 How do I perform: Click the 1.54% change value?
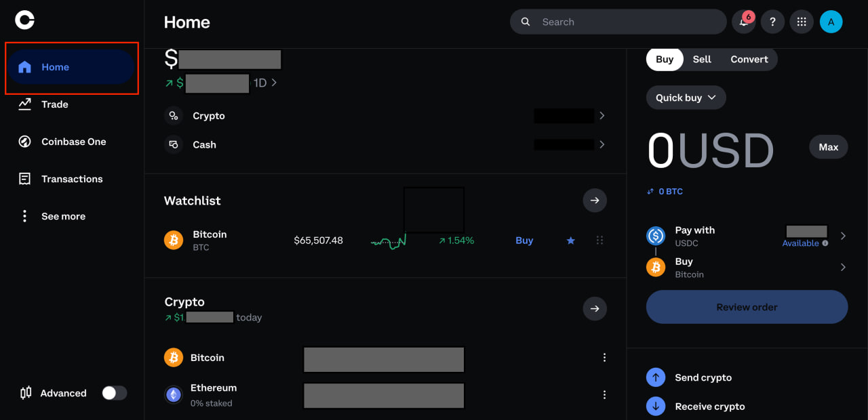[456, 240]
